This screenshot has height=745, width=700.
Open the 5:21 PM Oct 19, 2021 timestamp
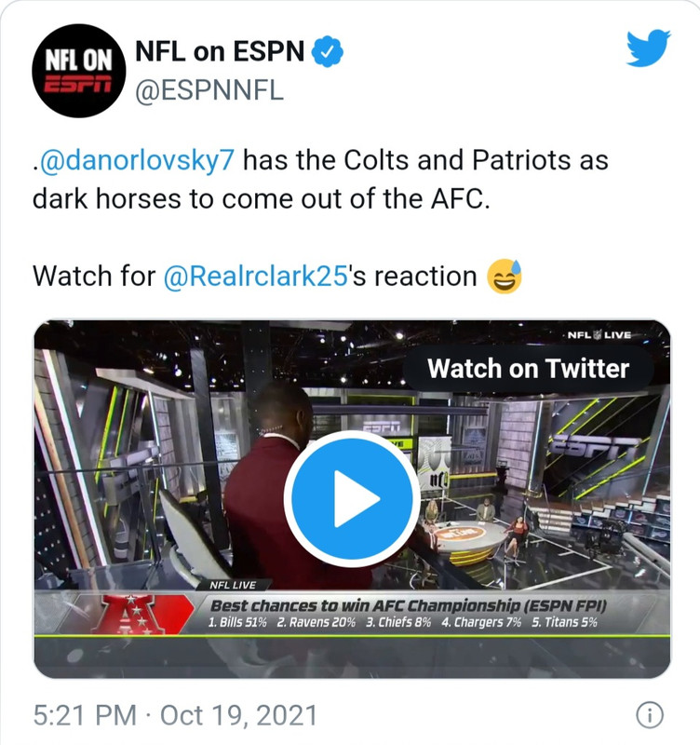point(175,715)
